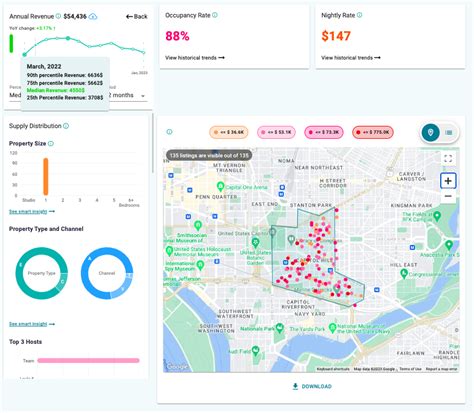Open the months period dropdown
Image resolution: width=474 pixels, height=413 pixels.
pos(128,96)
